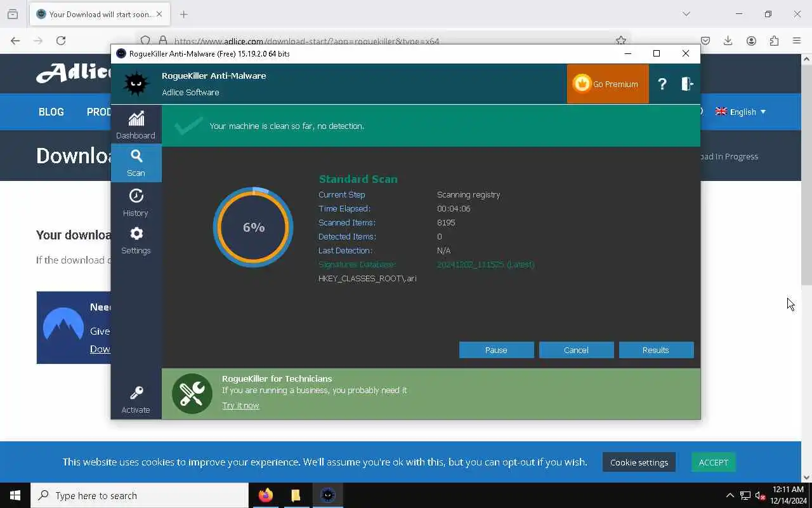Show hidden system tray icons
The height and width of the screenshot is (508, 812).
click(x=730, y=495)
